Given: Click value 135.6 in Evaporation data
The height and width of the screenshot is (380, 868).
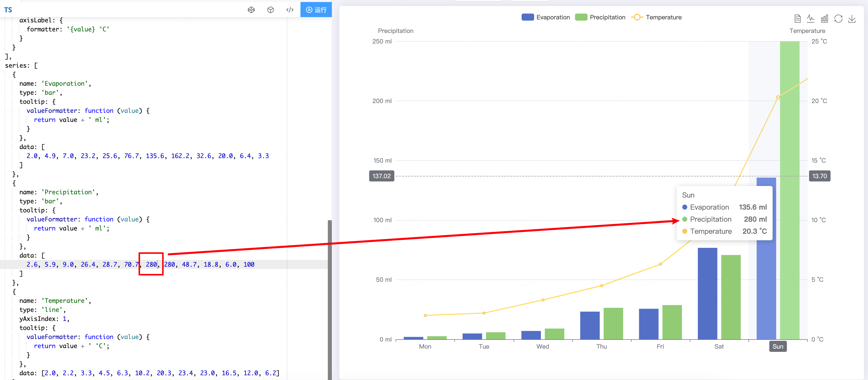Looking at the screenshot, I should pyautogui.click(x=155, y=156).
